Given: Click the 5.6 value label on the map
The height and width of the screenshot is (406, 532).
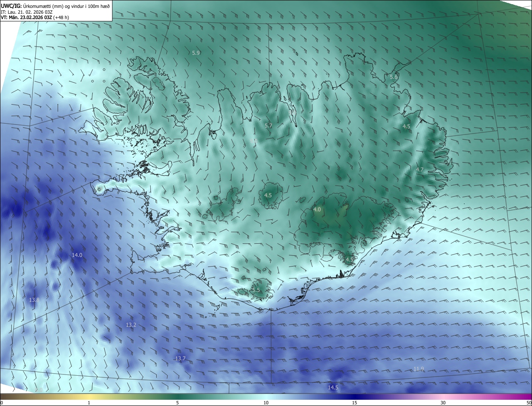Looking at the screenshot, I should 394,77.
